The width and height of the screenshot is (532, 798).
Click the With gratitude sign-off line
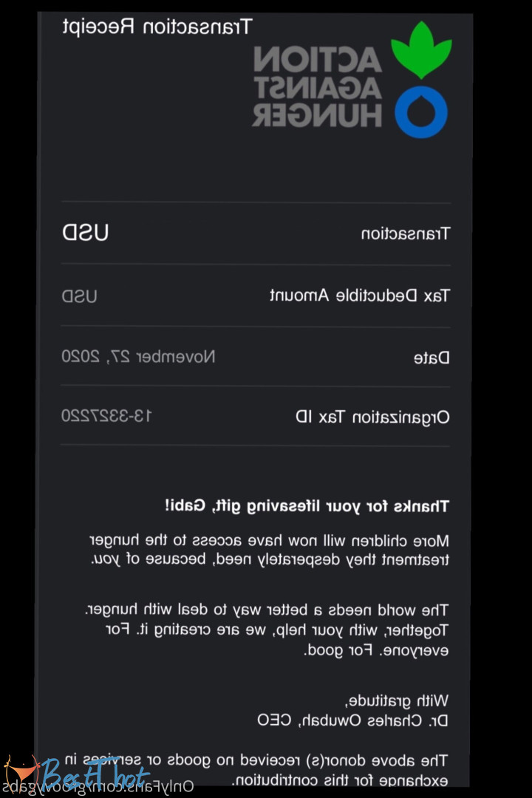coord(398,700)
